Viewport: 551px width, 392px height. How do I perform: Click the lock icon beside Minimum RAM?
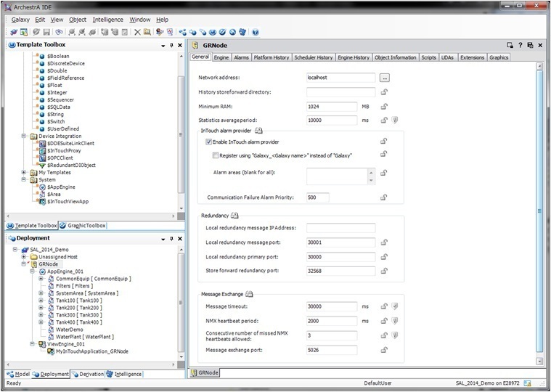pos(383,106)
